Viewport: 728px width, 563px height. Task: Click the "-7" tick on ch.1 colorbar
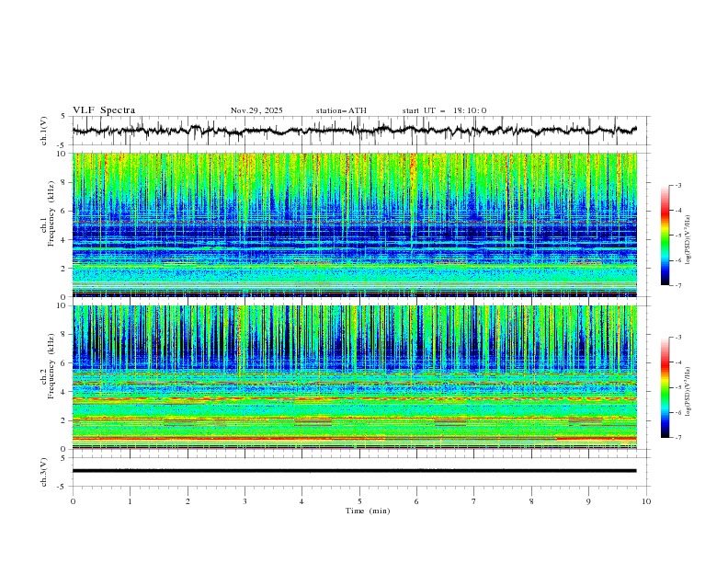[678, 285]
